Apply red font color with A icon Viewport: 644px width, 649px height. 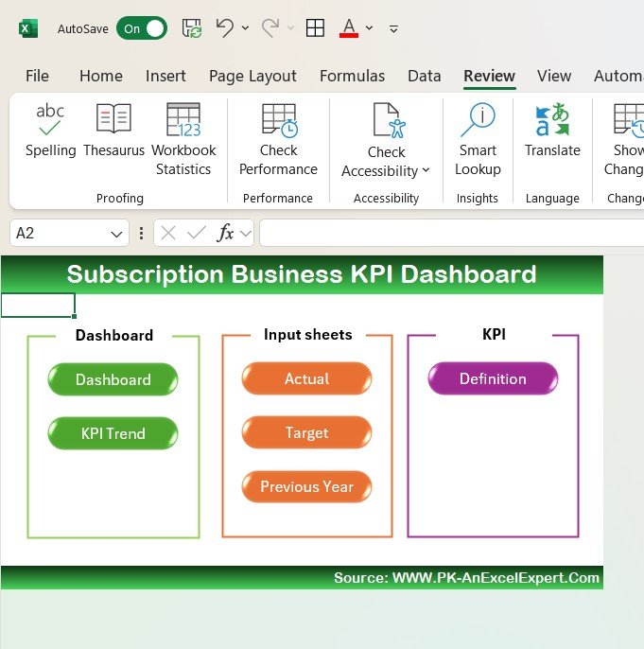[349, 28]
